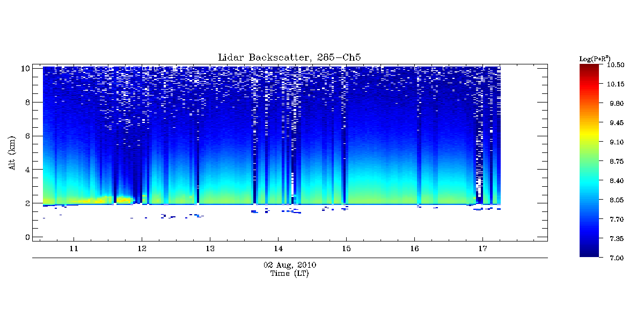Click the y-axis tick label 6
The height and width of the screenshot is (322, 644).
pos(26,136)
